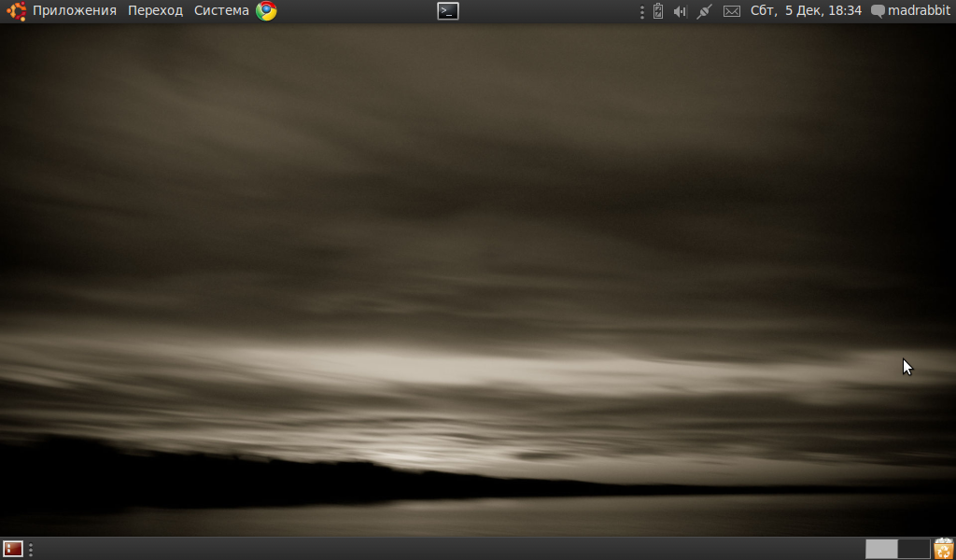
Task: Launch Google Chrome from the panel
Action: (x=266, y=11)
